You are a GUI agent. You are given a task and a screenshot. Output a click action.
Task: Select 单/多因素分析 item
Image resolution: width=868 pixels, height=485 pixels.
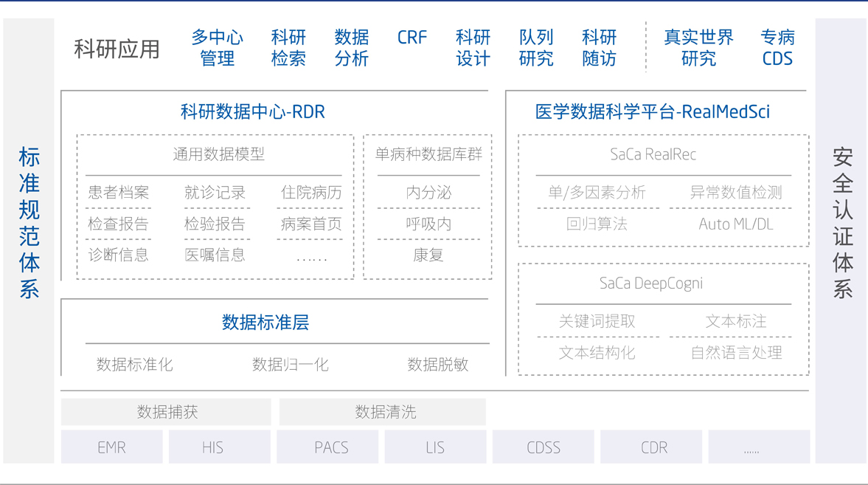[x=597, y=193]
